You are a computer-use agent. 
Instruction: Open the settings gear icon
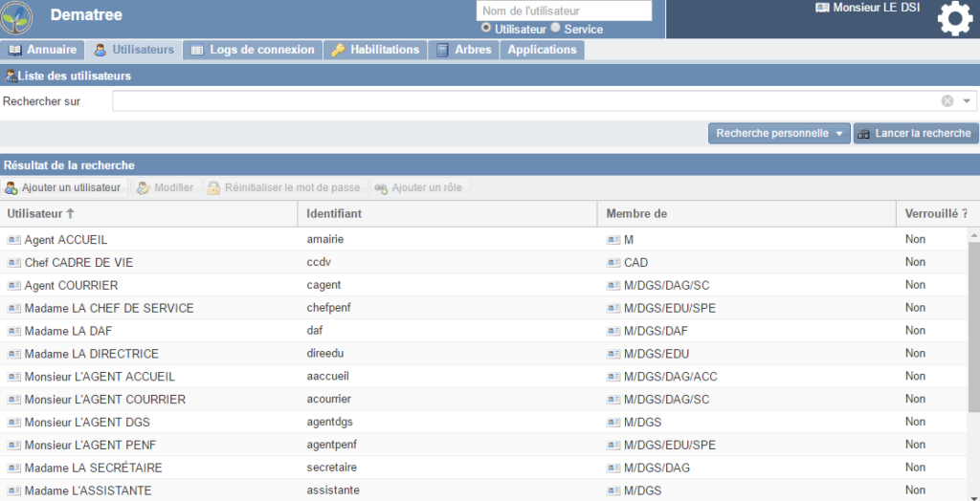coord(954,19)
